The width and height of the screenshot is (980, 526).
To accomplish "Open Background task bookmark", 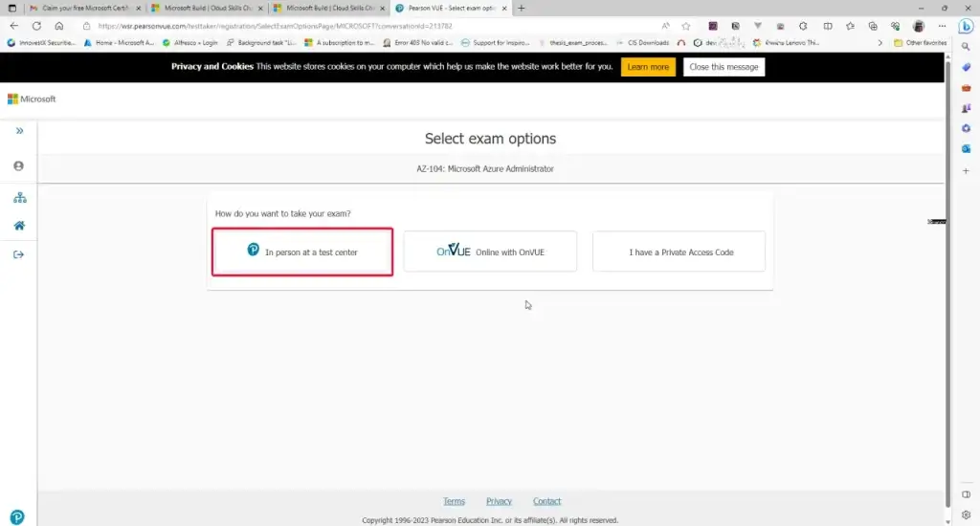I will coord(262,42).
